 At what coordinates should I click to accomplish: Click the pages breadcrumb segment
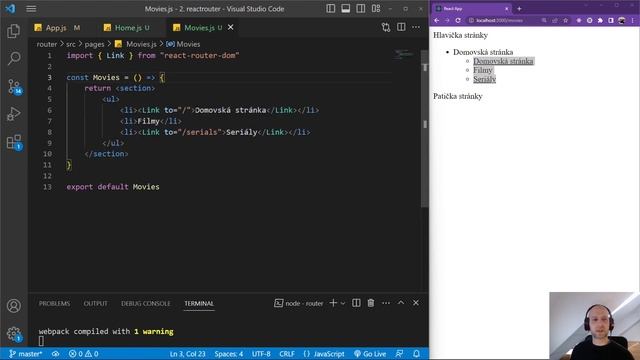coord(94,44)
